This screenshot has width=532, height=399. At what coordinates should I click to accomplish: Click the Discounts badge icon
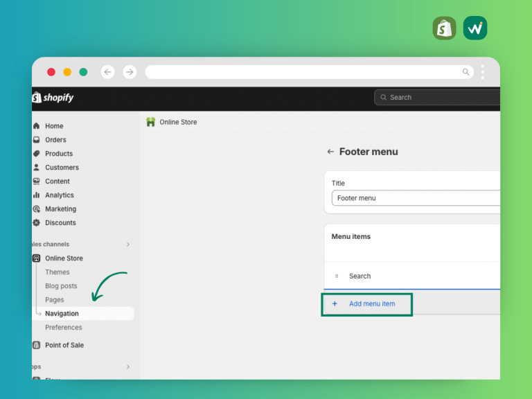pyautogui.click(x=37, y=222)
